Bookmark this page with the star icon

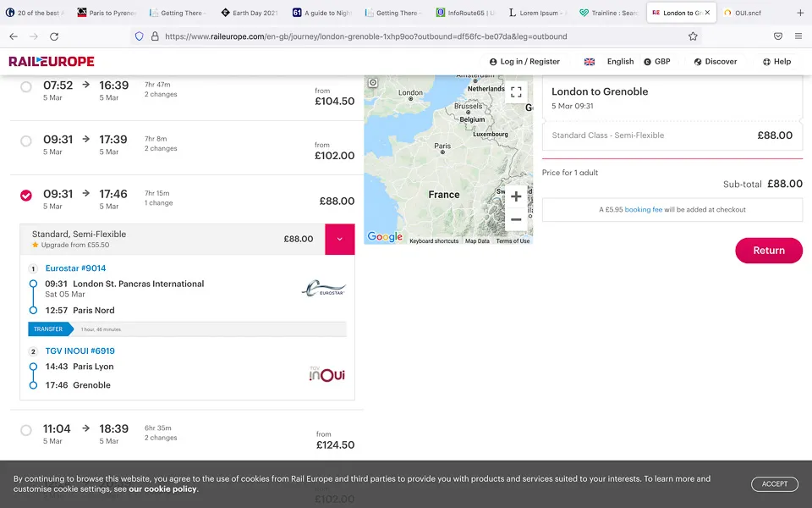[x=693, y=36]
